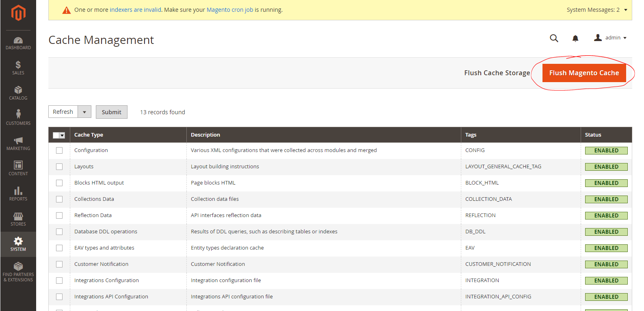Click Flush Cache Storage button
The width and height of the screenshot is (644, 311).
click(x=497, y=73)
